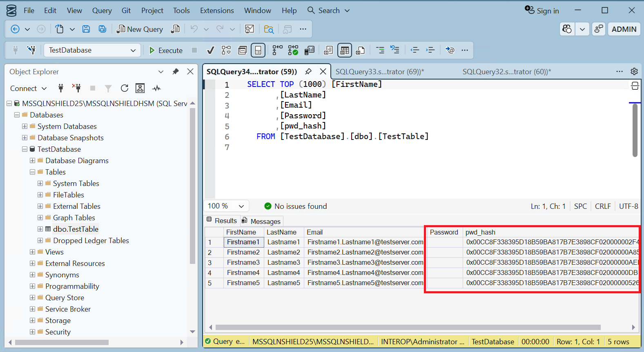644x352 pixels.
Task: Collapse the Tables node
Action: point(32,172)
